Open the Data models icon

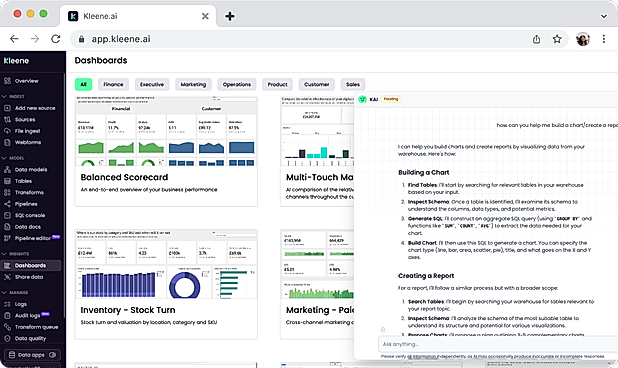(x=7, y=169)
